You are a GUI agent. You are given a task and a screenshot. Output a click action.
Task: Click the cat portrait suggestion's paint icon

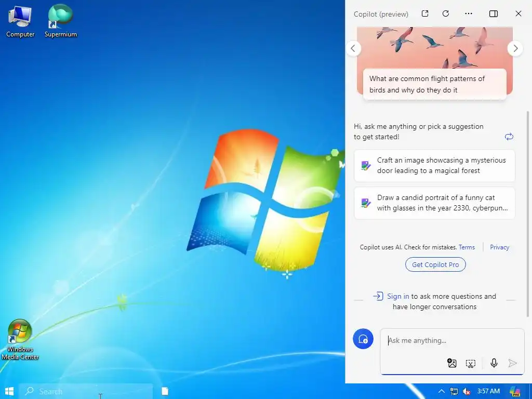coord(366,203)
